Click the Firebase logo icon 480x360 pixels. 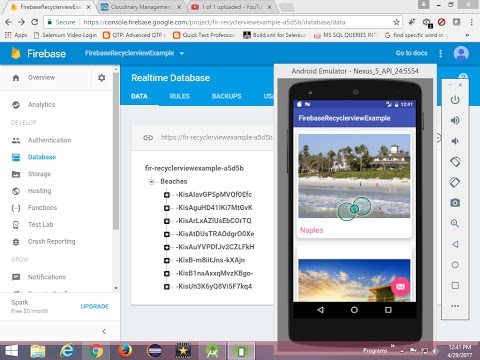point(16,53)
